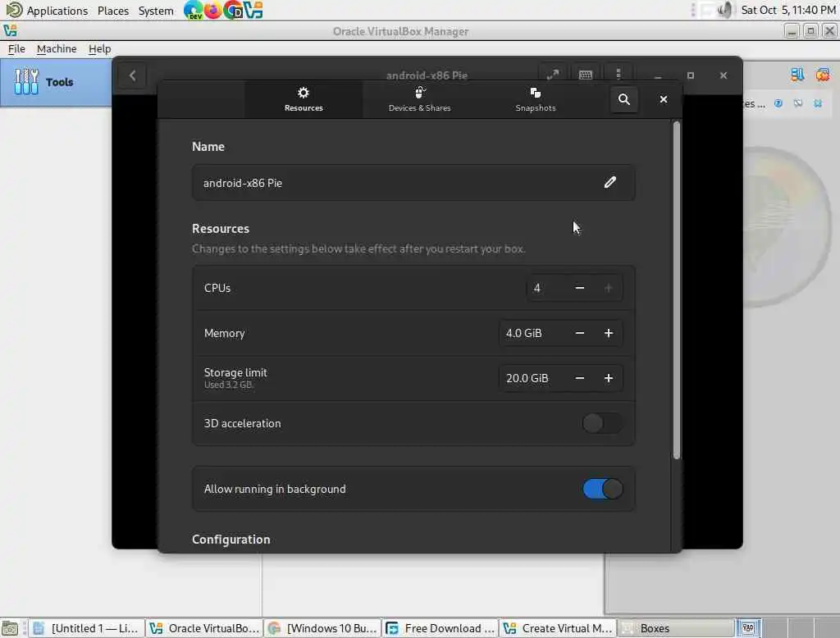Viewport: 840px width, 638px height.
Task: Click the properties dialog scrollbar
Action: click(677, 290)
